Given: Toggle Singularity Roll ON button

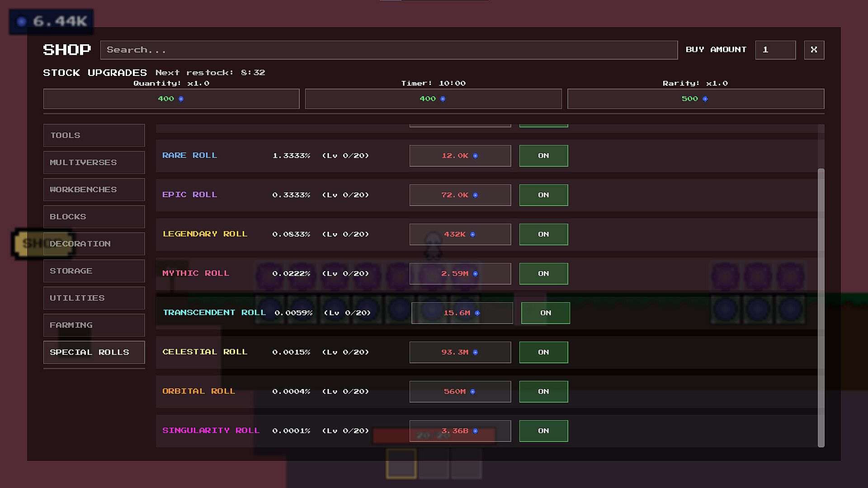Looking at the screenshot, I should [x=543, y=431].
